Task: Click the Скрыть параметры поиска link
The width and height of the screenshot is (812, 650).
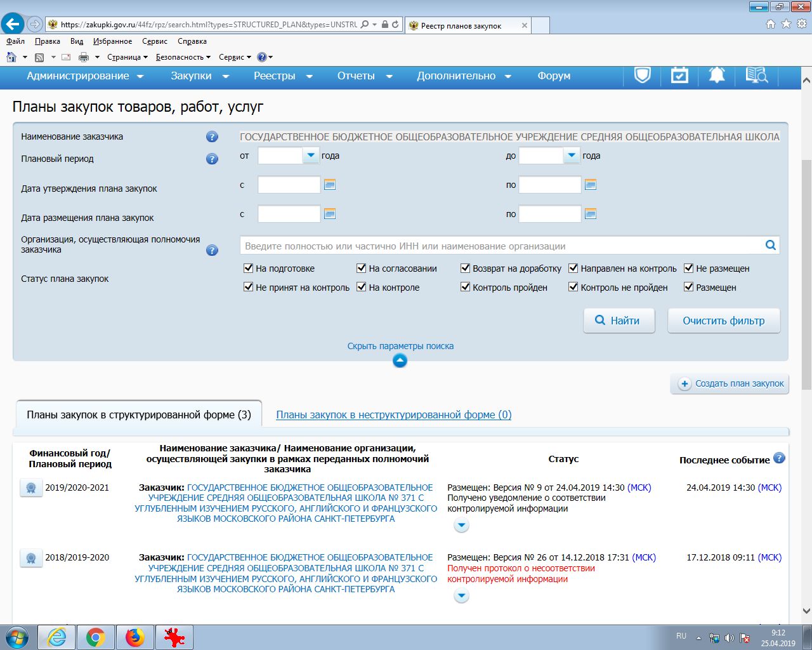Action: [400, 346]
